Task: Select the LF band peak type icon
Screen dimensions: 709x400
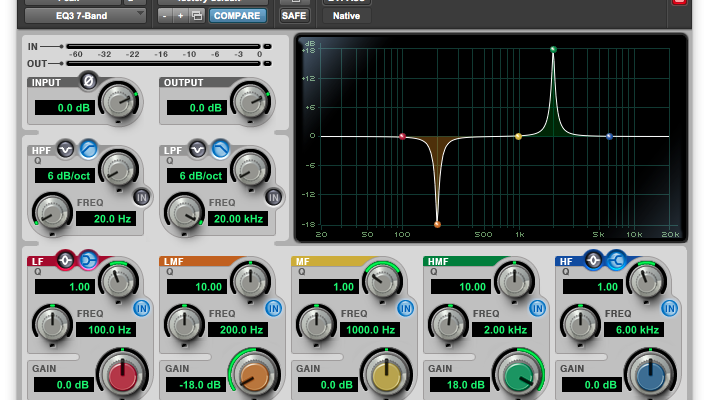Action: click(x=66, y=261)
